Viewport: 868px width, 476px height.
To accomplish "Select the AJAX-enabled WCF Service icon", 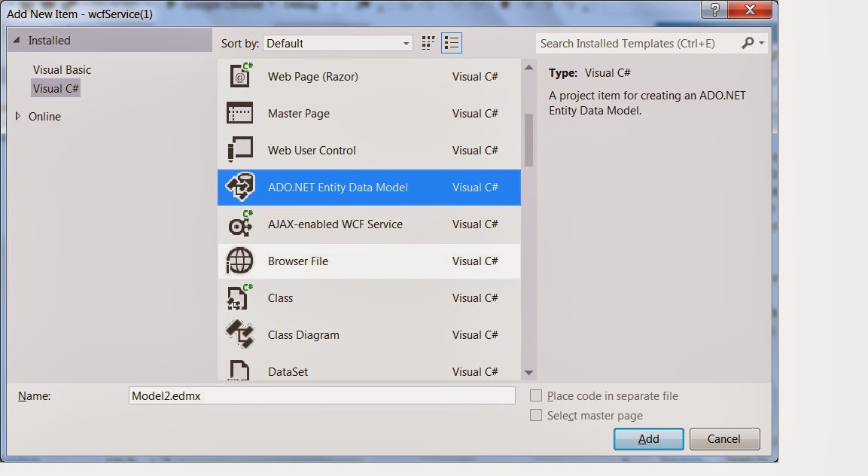I will point(240,224).
